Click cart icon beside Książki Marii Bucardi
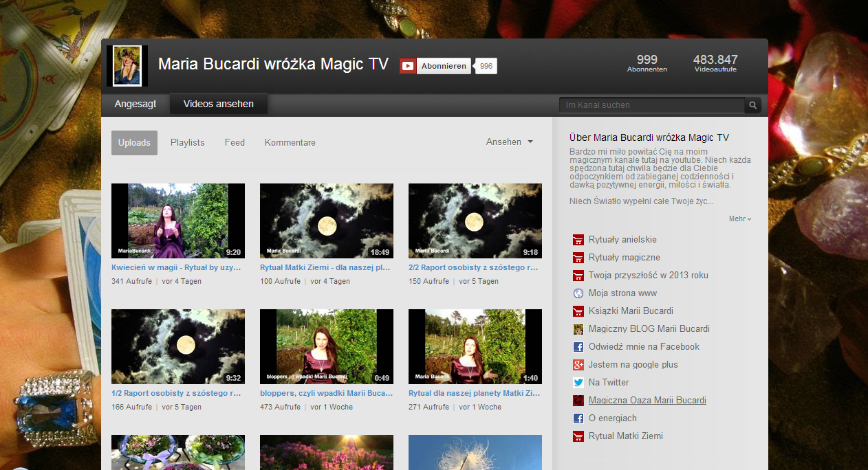868x470 pixels. [x=578, y=311]
